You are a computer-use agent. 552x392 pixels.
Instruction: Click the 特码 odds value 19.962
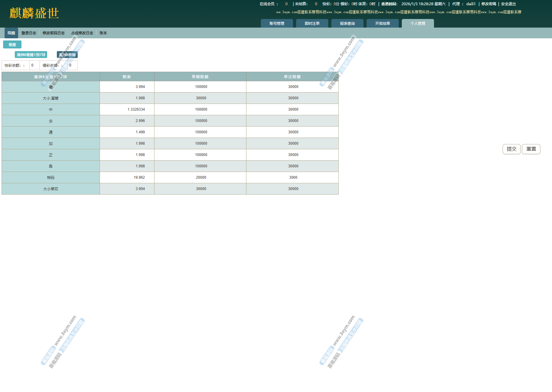pyautogui.click(x=139, y=177)
